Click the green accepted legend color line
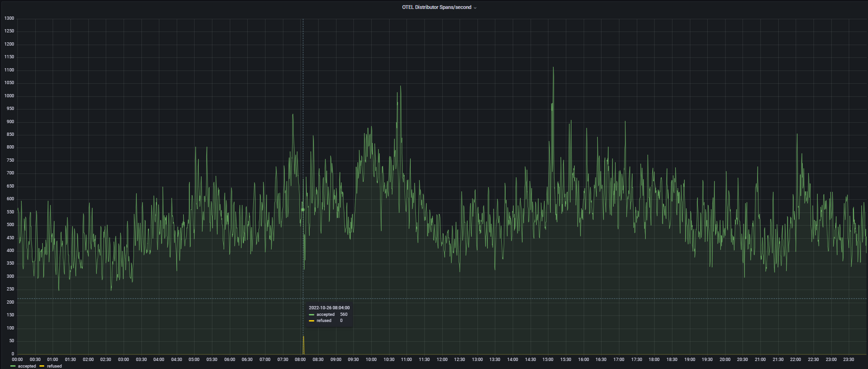 point(13,366)
